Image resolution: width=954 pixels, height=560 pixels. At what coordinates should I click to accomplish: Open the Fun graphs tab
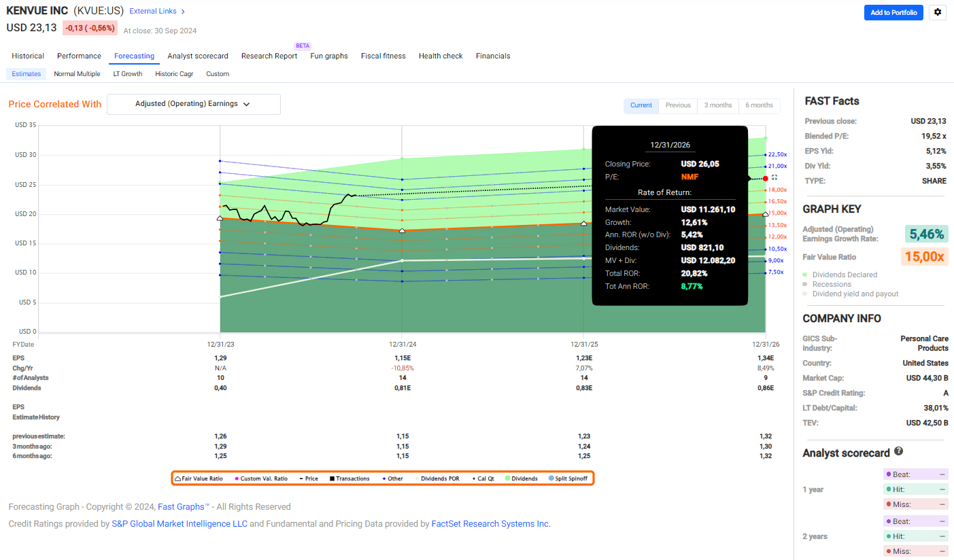pos(328,56)
